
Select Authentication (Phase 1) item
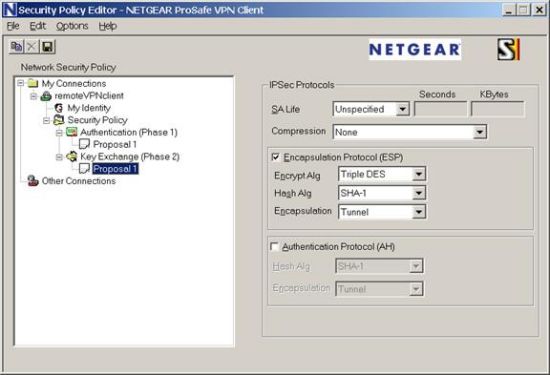point(129,132)
